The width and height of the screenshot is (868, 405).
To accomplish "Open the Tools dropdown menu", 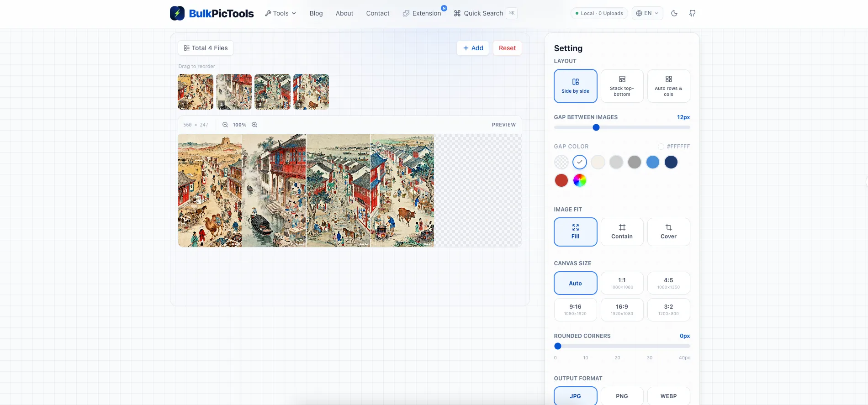I will pyautogui.click(x=281, y=13).
